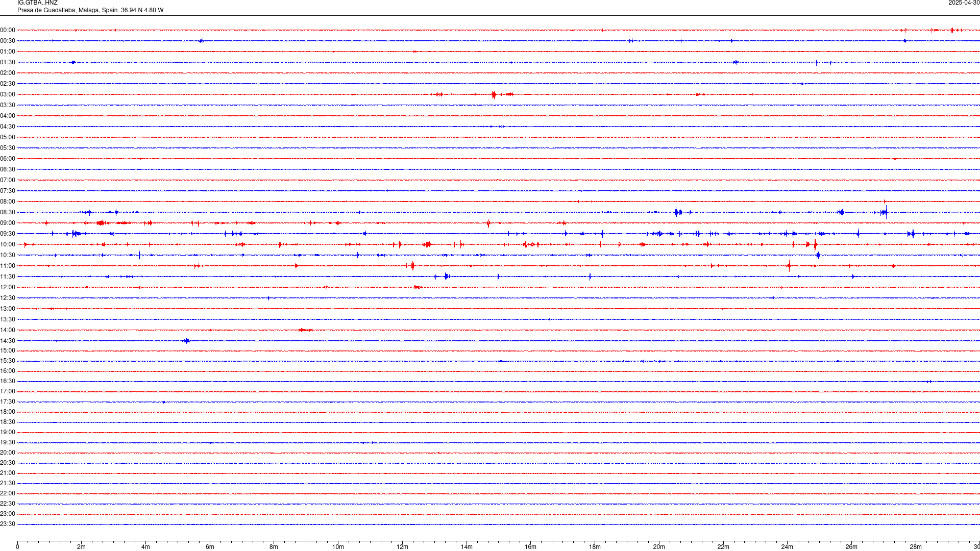Click the large red burst on the 03:00 trace

[x=494, y=94]
